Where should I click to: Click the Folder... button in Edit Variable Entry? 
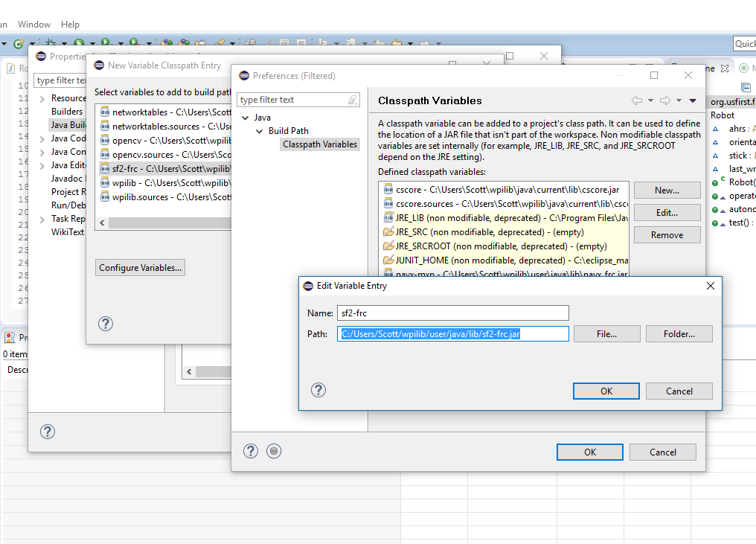tap(679, 334)
